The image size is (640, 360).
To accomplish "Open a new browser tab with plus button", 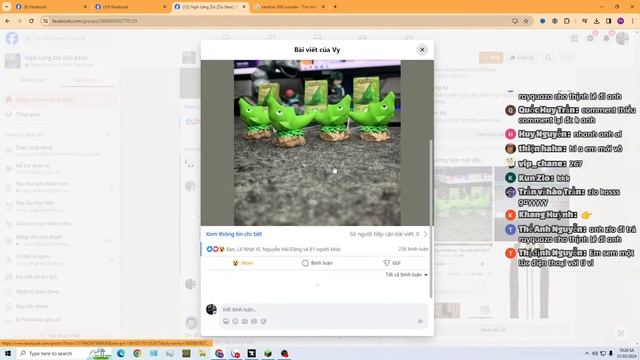I will [x=335, y=7].
